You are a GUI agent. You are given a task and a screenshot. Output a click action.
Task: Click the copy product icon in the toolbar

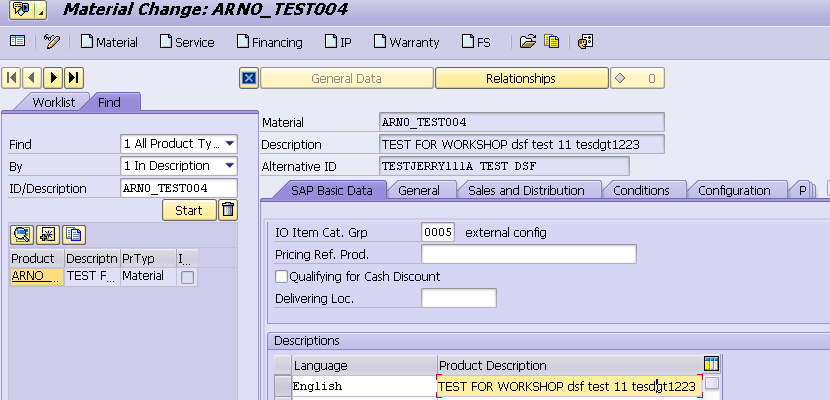pyautogui.click(x=552, y=42)
